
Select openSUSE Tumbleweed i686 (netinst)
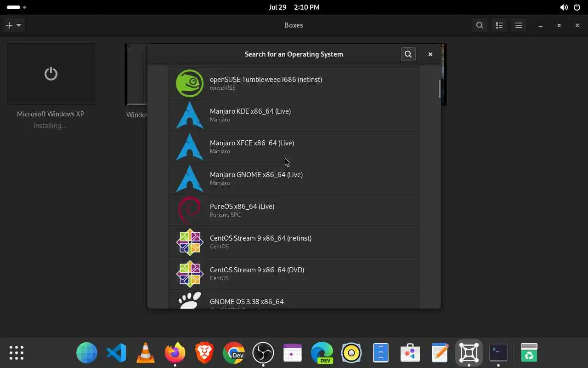coord(294,83)
